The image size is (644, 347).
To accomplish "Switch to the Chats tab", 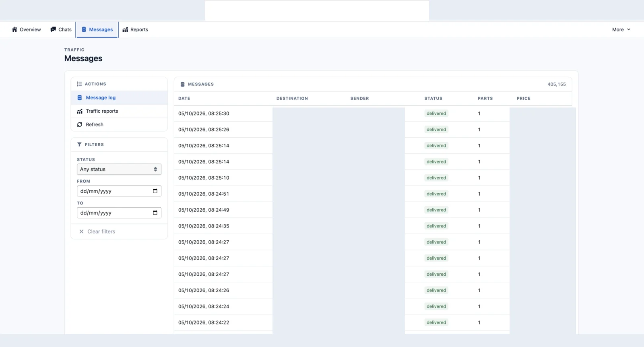I will point(61,29).
